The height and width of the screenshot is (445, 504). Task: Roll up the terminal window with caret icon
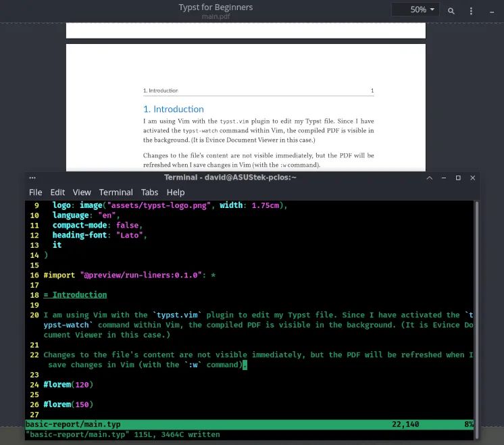point(430,178)
